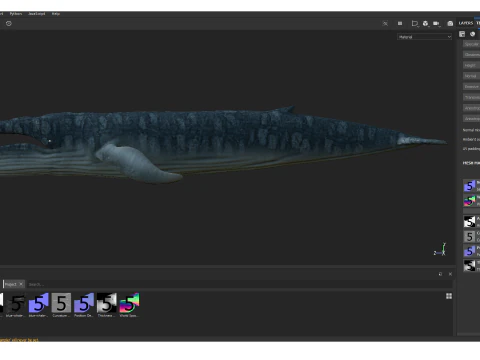Click the screenshot camera render icon

click(x=450, y=23)
